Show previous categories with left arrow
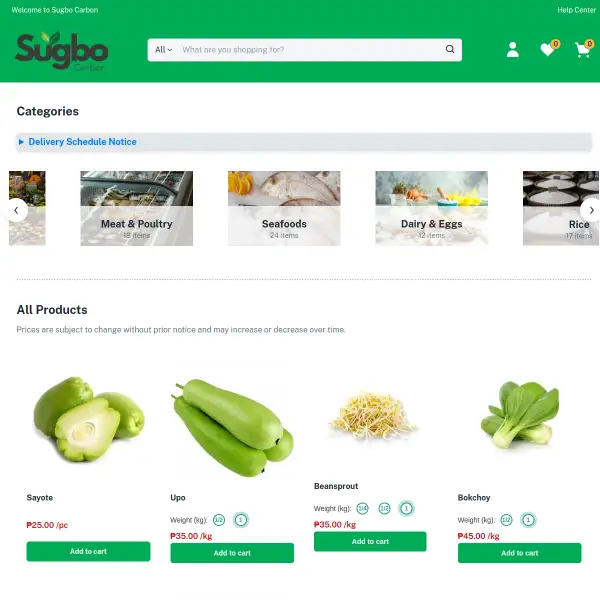Image resolution: width=600 pixels, height=600 pixels. [16, 210]
